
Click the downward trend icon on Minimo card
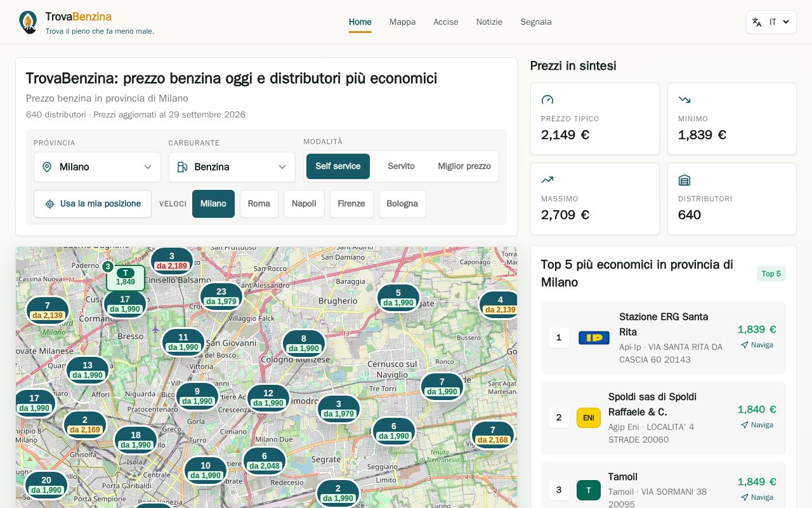[684, 100]
